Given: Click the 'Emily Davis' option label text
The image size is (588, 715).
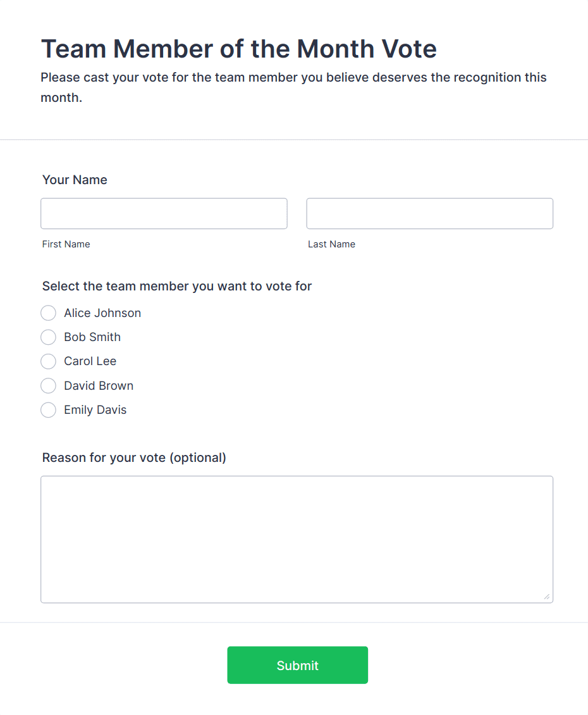Looking at the screenshot, I should 95,410.
